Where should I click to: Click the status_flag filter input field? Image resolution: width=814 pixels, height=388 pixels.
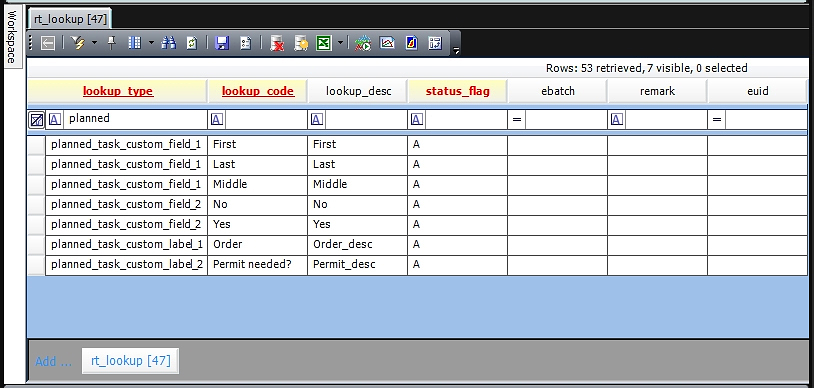[x=466, y=119]
